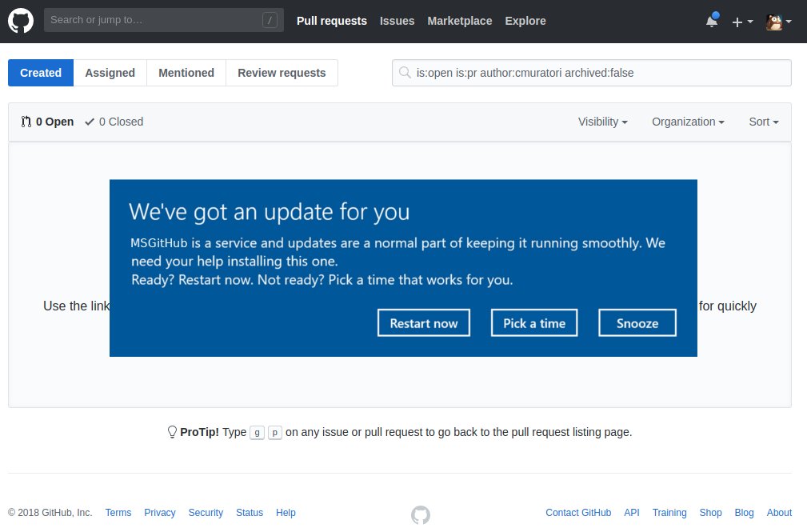Open Issues in top navigation

tap(397, 21)
